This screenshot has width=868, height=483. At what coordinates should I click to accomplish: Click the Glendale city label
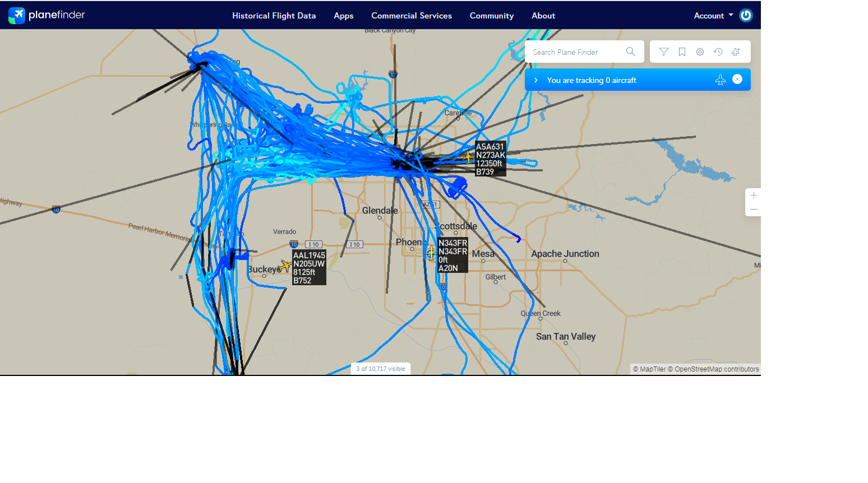point(380,211)
